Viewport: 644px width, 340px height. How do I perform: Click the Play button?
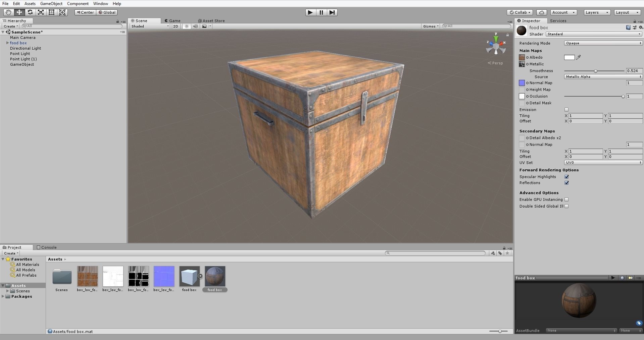pos(310,12)
